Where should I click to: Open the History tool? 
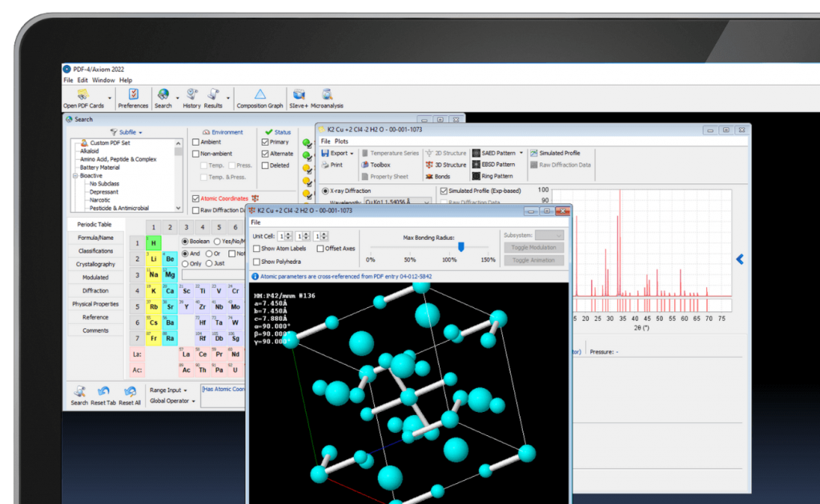coord(191,98)
